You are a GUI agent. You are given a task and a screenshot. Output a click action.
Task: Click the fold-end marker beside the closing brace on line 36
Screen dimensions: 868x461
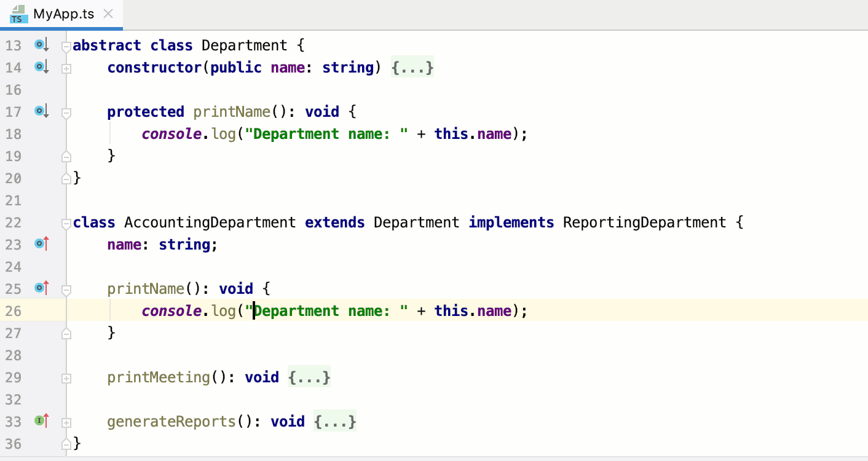pos(66,443)
